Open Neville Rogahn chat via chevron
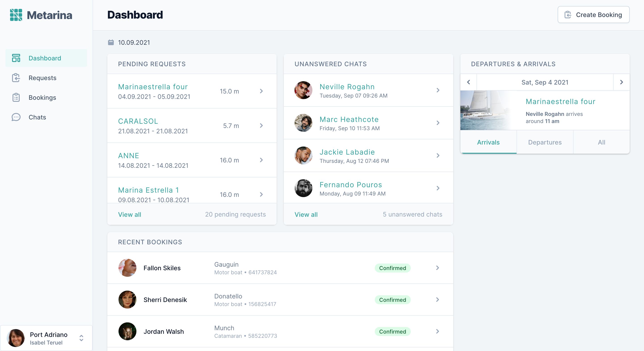 [438, 90]
